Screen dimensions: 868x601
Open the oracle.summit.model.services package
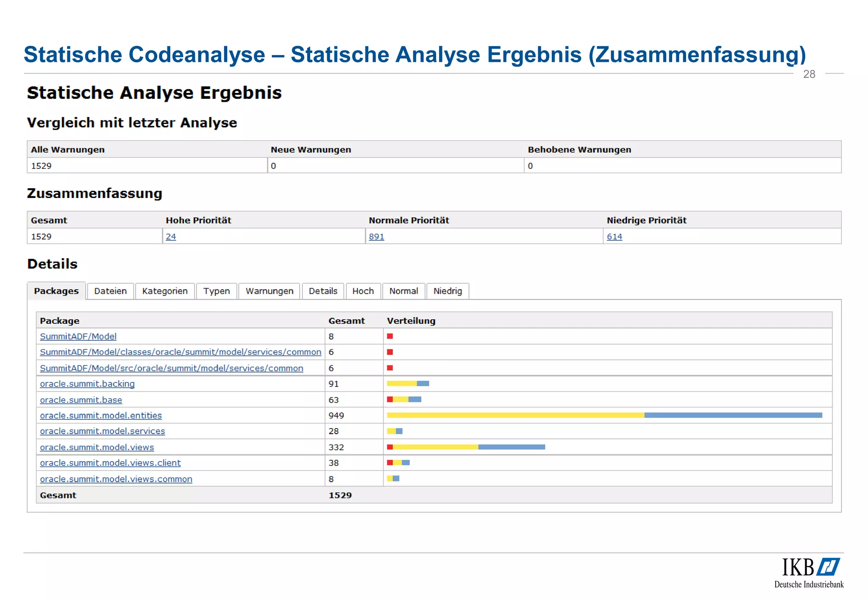click(x=103, y=431)
